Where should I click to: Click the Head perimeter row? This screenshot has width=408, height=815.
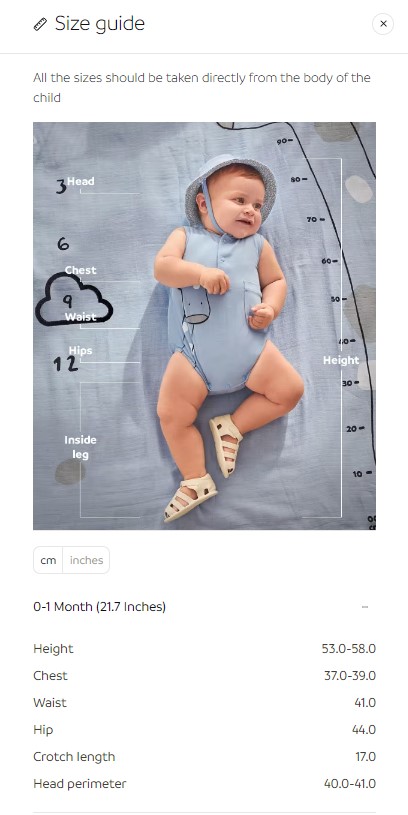[x=204, y=784]
